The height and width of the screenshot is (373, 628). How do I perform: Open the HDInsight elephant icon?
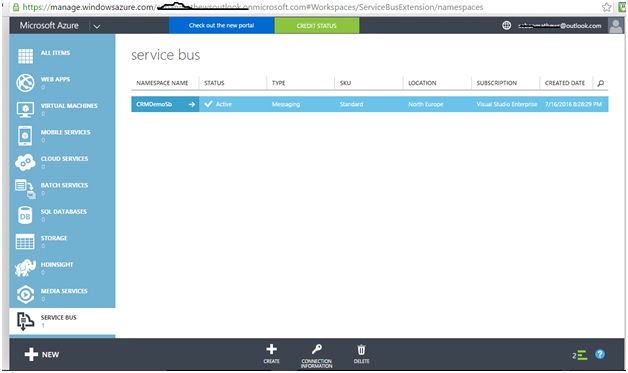(x=25, y=268)
